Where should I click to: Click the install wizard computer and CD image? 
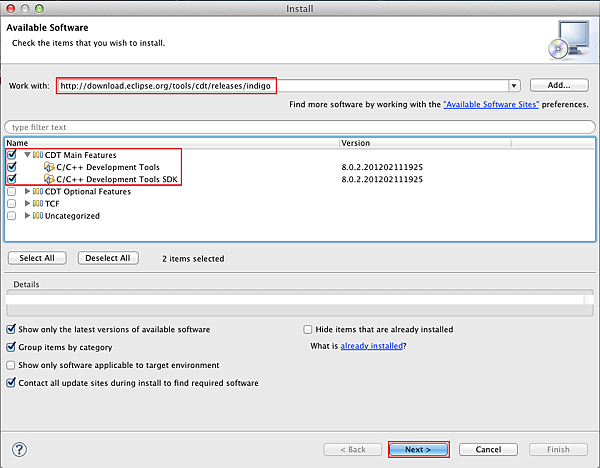(x=569, y=40)
